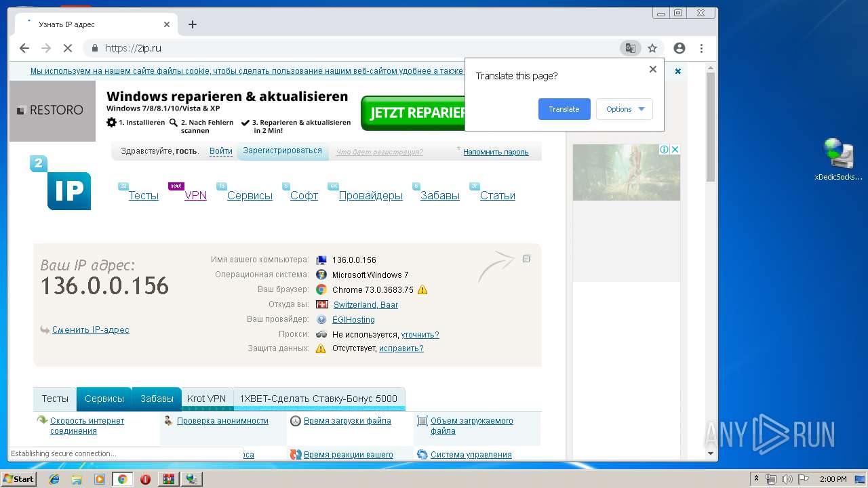868x488 pixels.
Task: Click the copy icon beside the arrow
Action: 526,259
